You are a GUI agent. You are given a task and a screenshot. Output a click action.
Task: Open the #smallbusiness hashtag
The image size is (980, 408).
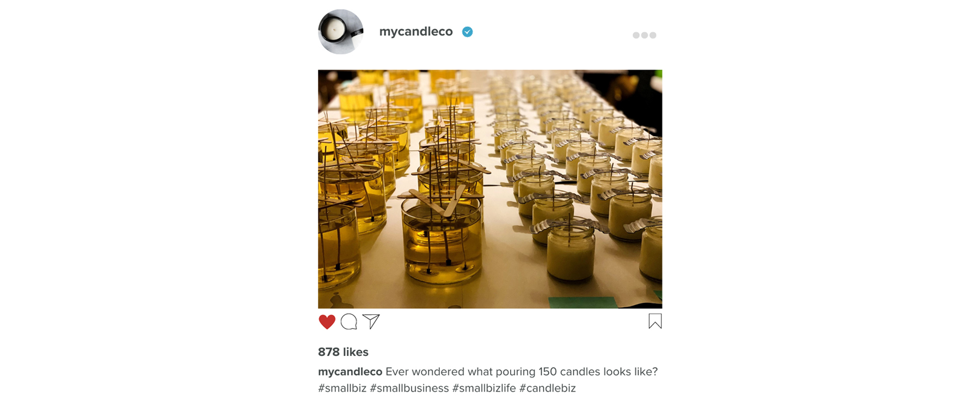pos(409,388)
